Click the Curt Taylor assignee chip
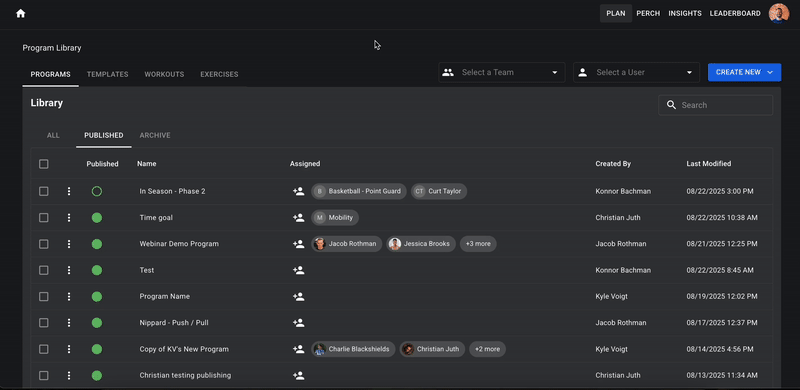Screen dimensions: 800x390 439,191
